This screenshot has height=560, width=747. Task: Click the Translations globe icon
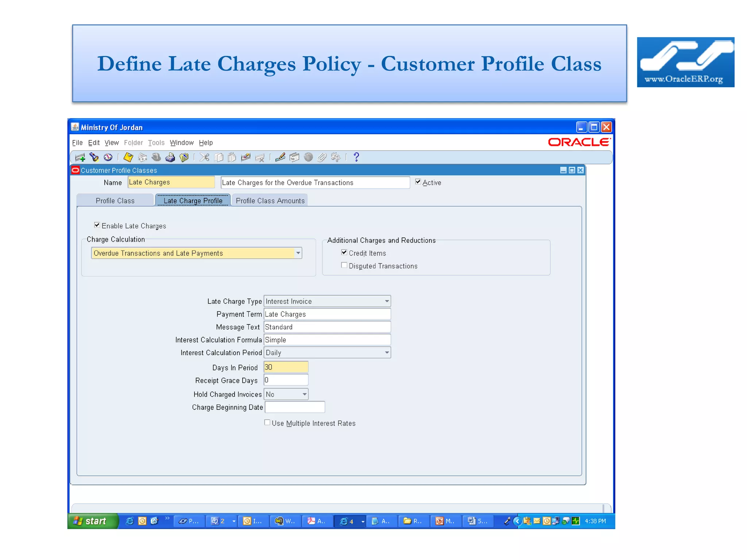point(309,157)
